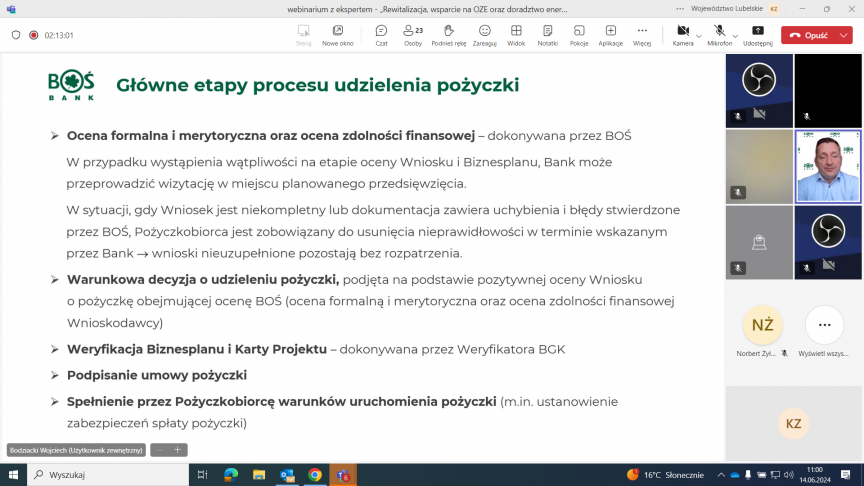This screenshot has width=864, height=486.
Task: Open the KZ account avatar in title bar
Action: pos(774,9)
